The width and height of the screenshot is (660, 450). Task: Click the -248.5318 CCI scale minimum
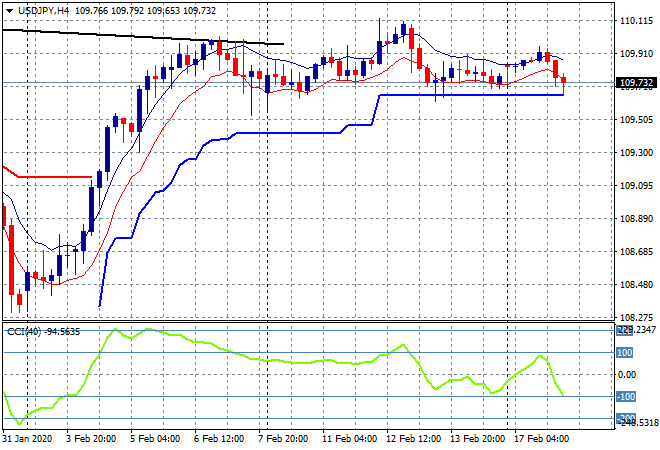coord(638,422)
